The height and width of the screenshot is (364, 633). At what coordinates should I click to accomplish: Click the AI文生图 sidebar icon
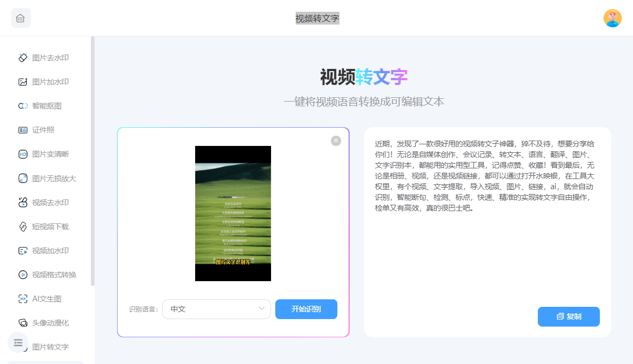(x=22, y=299)
